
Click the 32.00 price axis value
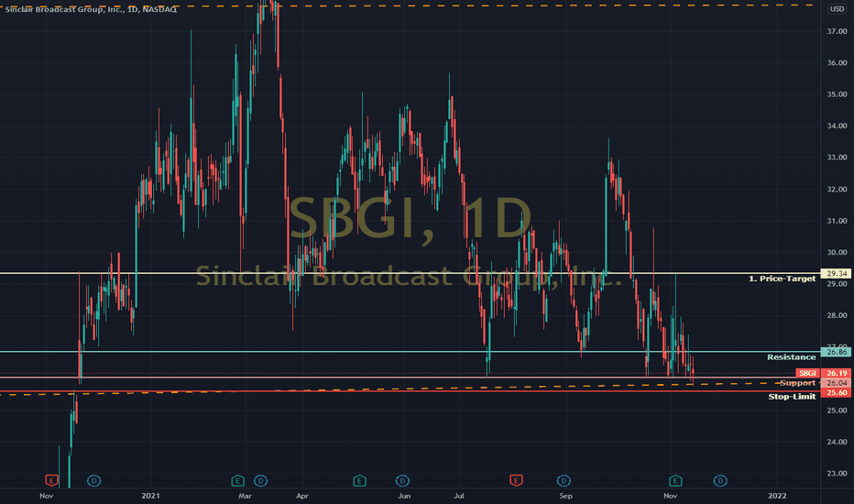[x=837, y=190]
